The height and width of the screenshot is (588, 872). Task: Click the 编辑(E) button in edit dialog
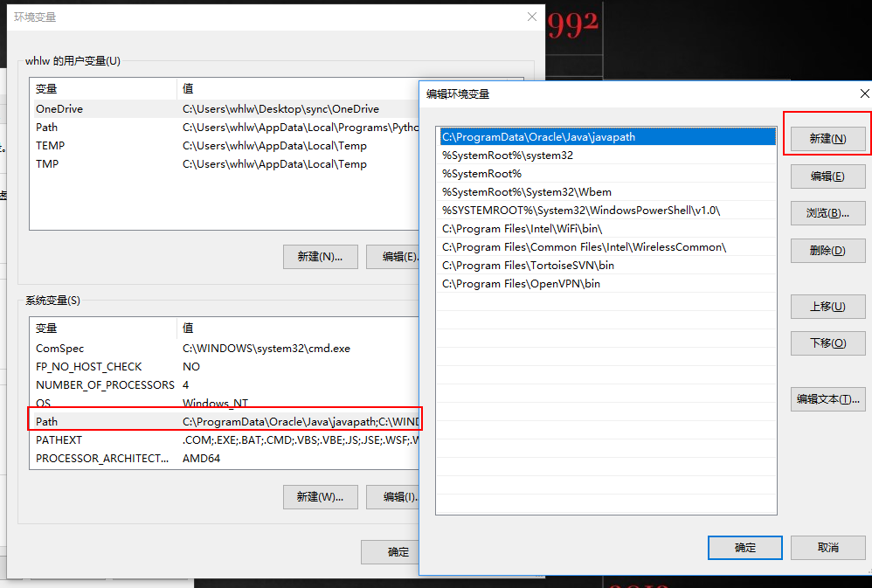click(x=827, y=176)
